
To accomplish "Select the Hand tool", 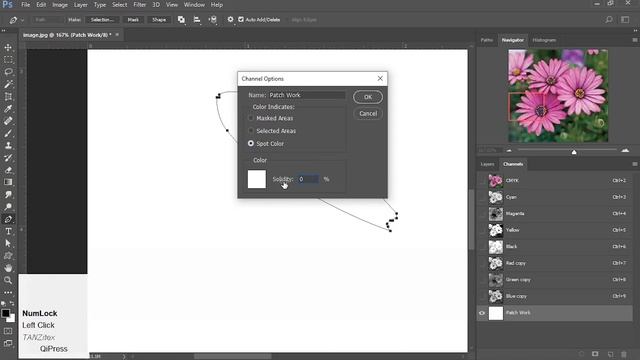I will pyautogui.click(x=8, y=268).
